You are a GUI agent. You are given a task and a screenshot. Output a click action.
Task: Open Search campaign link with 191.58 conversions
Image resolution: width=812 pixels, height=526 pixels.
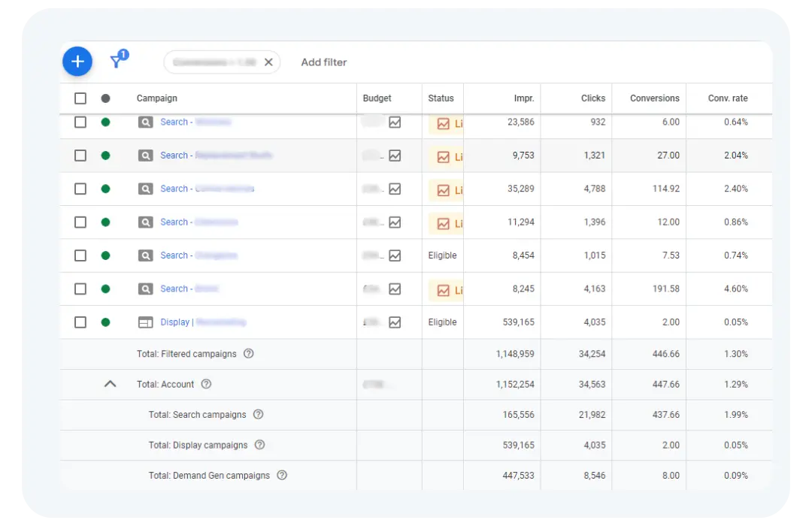(189, 289)
